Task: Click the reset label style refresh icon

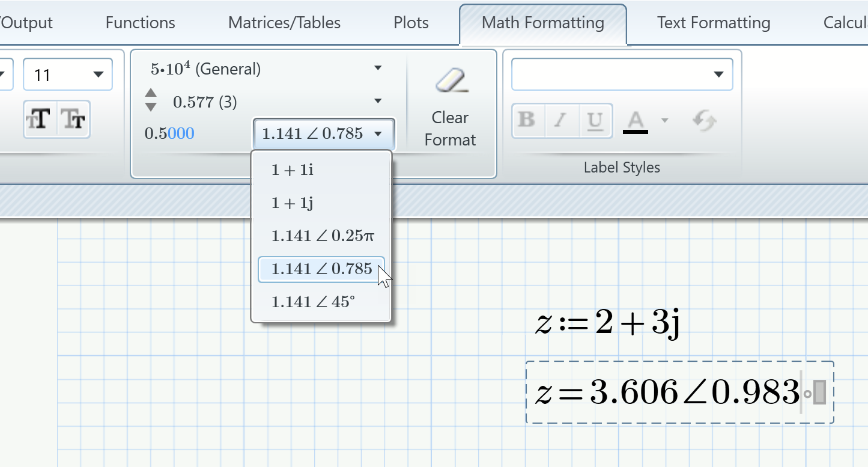Action: coord(704,120)
